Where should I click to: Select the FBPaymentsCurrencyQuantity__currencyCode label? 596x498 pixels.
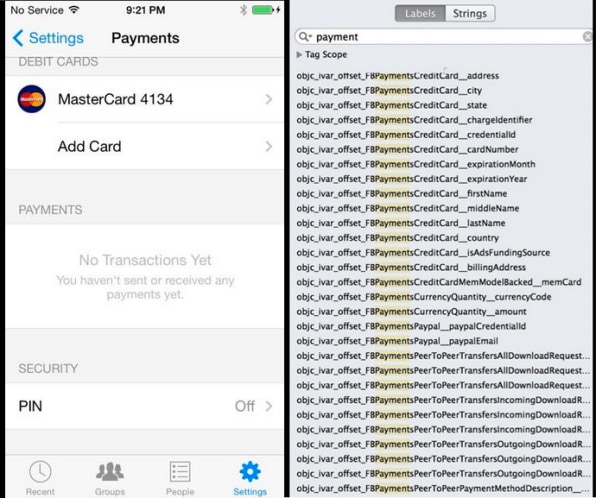pos(424,297)
